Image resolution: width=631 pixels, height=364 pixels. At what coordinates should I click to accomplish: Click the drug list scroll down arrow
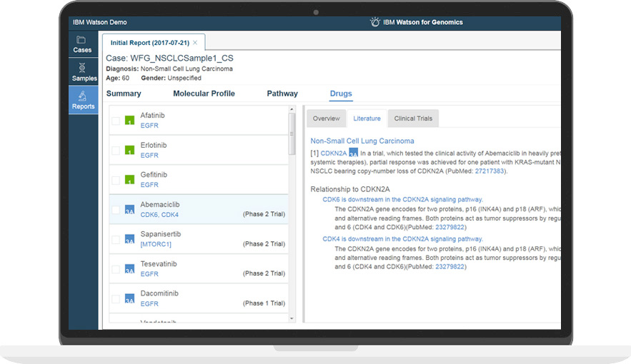[x=292, y=318]
